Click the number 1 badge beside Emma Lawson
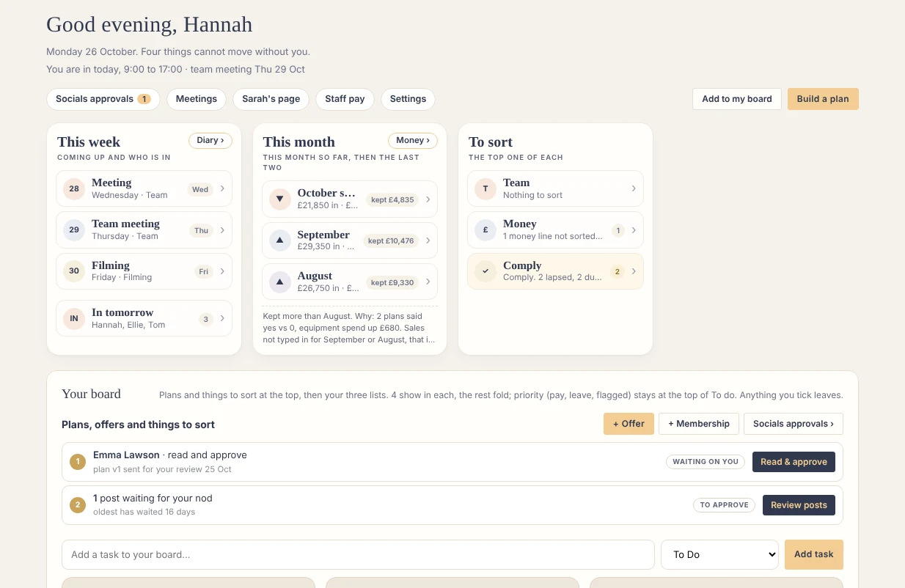This screenshot has height=588, width=905. [x=78, y=462]
